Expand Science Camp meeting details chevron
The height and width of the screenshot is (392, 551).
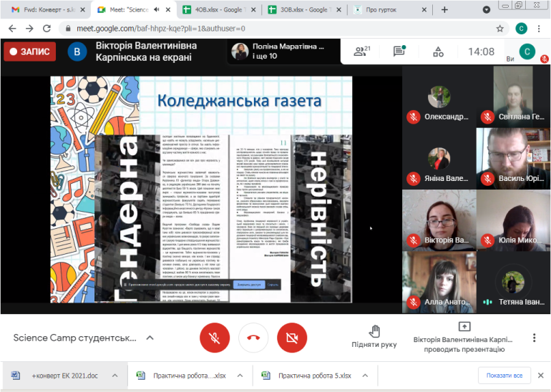150,338
